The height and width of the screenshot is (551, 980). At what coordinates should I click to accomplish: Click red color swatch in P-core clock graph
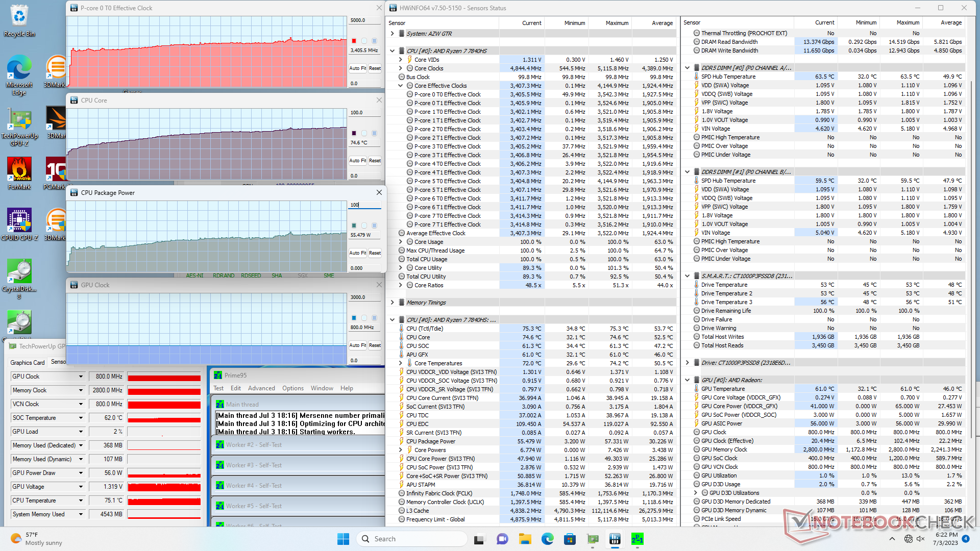(354, 41)
